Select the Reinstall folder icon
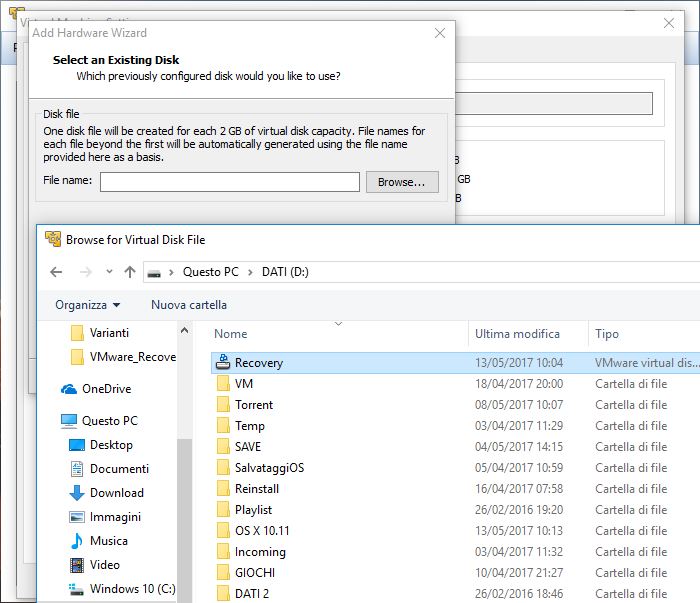700x603 pixels. [223, 488]
